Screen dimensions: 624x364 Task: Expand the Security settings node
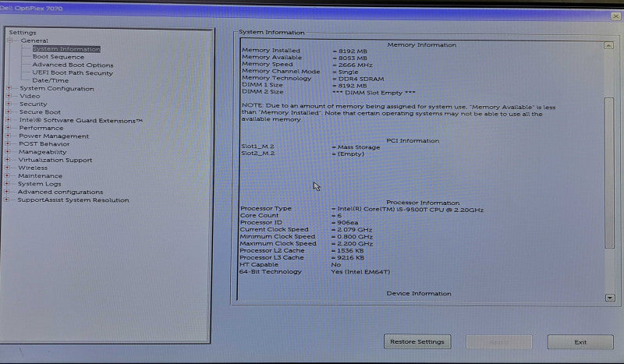pos(9,104)
